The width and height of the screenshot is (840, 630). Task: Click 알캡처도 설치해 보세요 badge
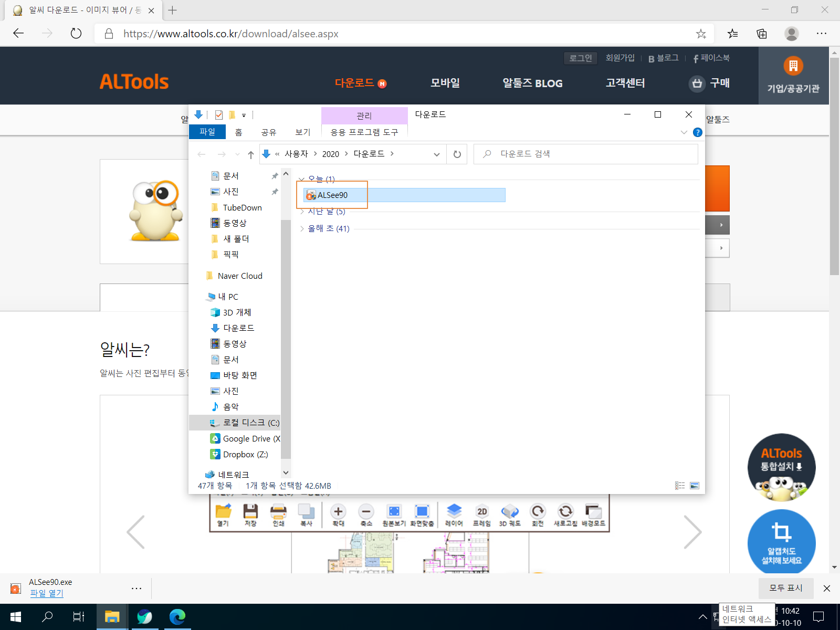click(781, 543)
